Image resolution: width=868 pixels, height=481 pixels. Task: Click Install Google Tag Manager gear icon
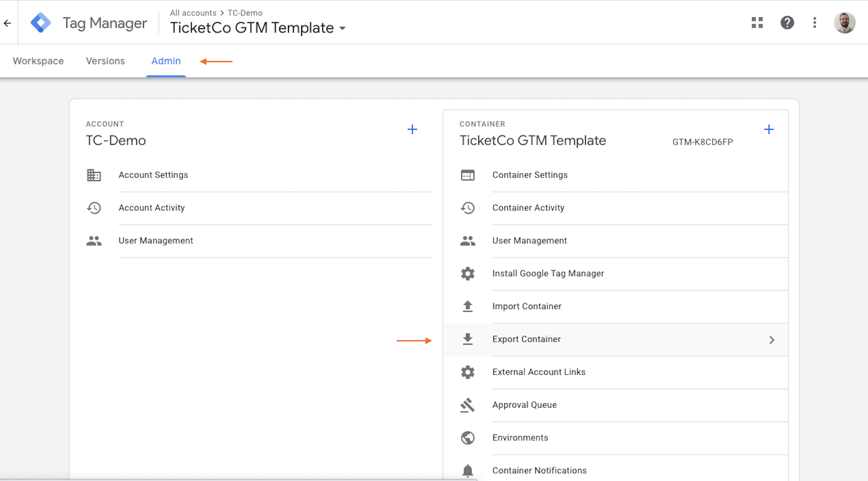coord(468,274)
